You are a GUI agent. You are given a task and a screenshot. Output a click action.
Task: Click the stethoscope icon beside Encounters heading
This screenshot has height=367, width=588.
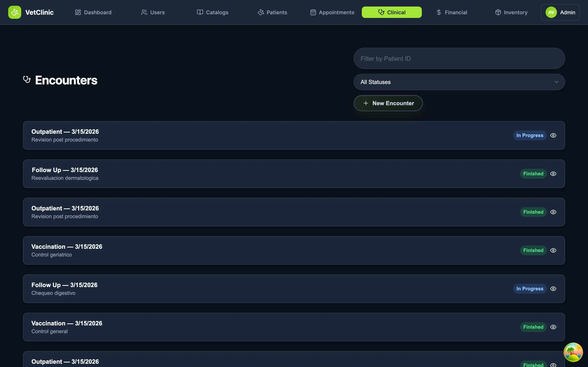tap(27, 80)
